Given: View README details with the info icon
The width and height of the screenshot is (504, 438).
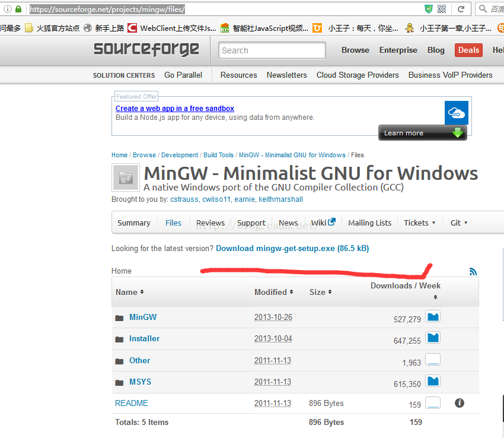Looking at the screenshot, I should [x=460, y=402].
